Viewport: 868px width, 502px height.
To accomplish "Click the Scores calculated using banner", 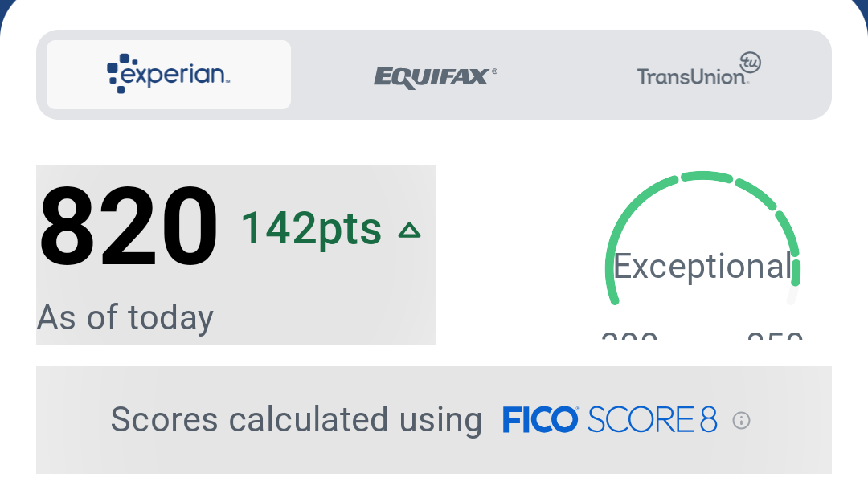I will (434, 419).
